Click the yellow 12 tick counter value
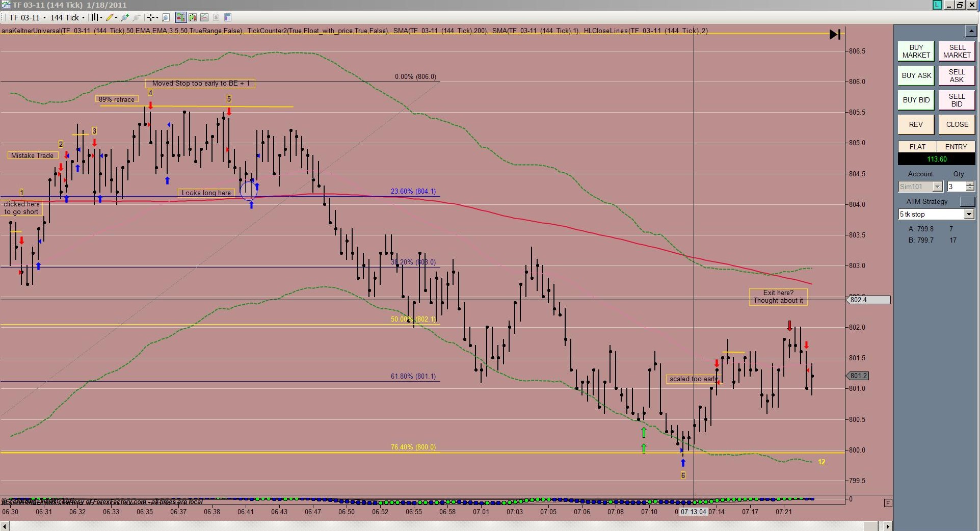The width and height of the screenshot is (980, 531). click(822, 462)
